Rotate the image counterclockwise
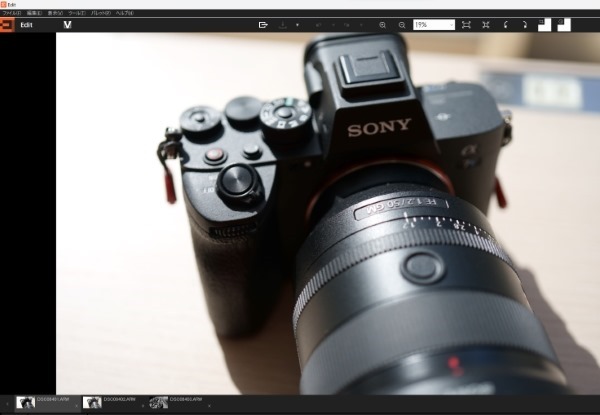The height and width of the screenshot is (415, 600). point(505,25)
